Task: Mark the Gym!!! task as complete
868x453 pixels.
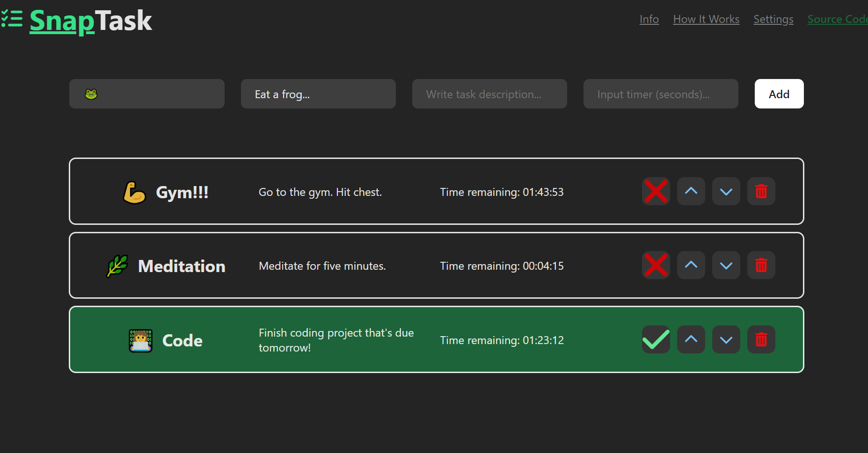Action: (656, 191)
